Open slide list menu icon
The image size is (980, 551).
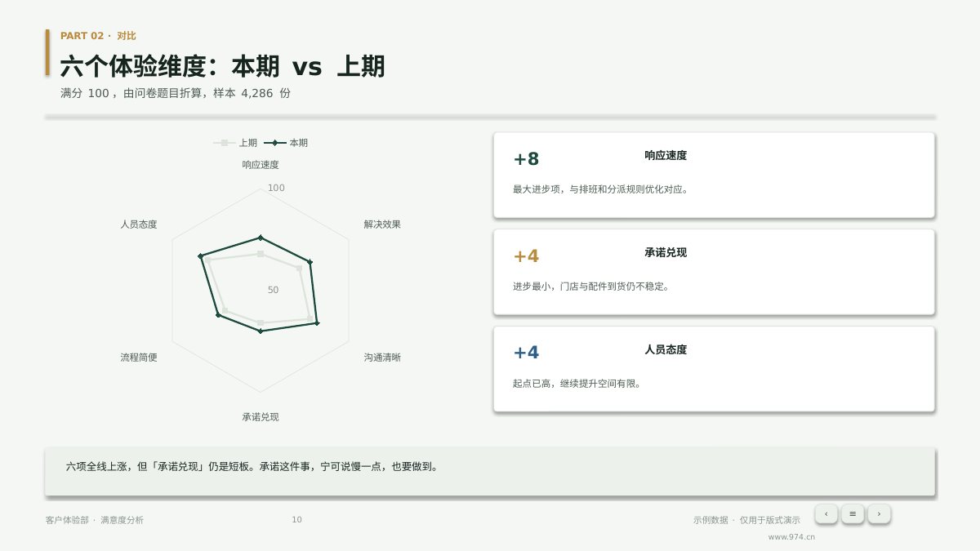(852, 513)
